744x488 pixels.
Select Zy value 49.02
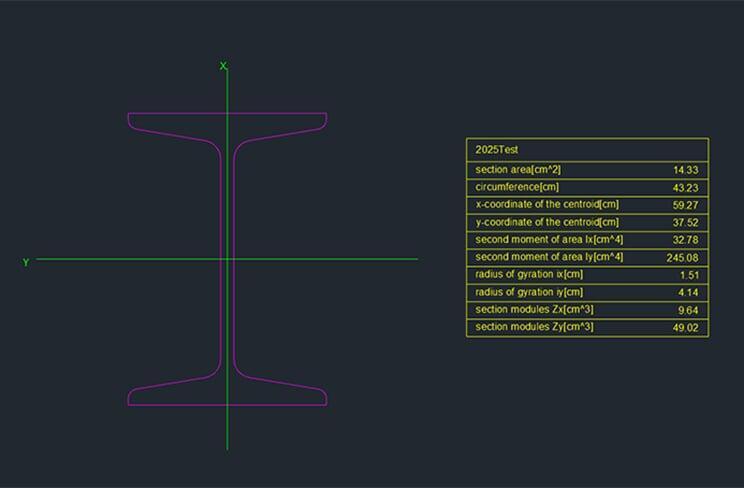[x=685, y=328]
